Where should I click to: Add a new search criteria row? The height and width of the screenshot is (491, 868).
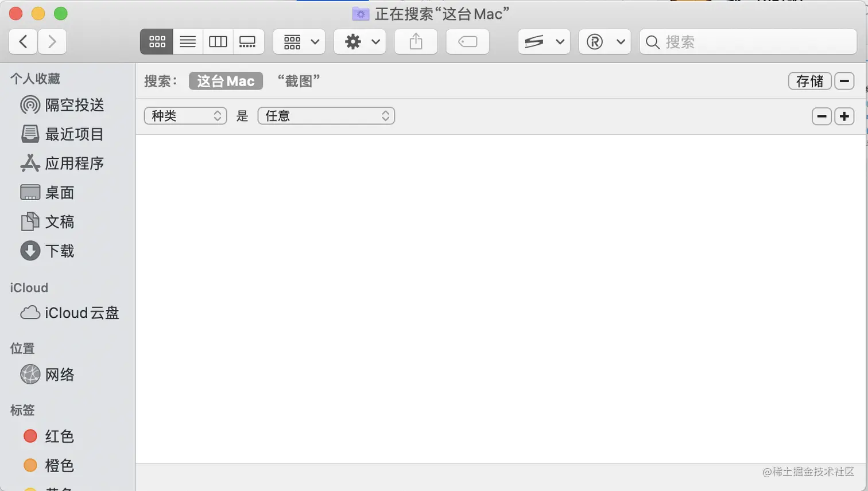pos(844,116)
